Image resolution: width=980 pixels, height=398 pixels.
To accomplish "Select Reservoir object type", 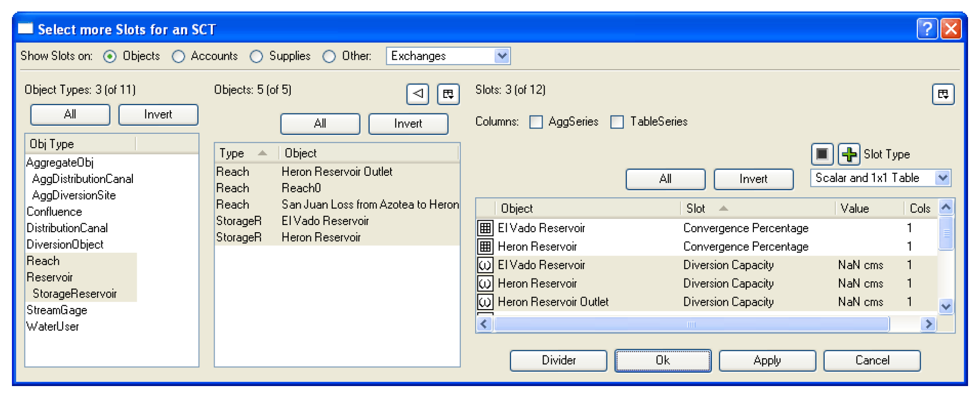I will (50, 278).
